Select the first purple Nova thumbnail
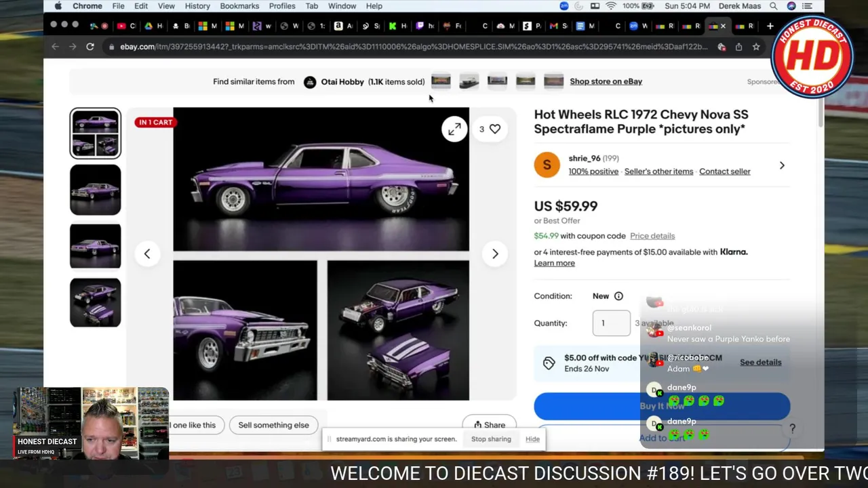This screenshot has width=868, height=488. pyautogui.click(x=95, y=133)
